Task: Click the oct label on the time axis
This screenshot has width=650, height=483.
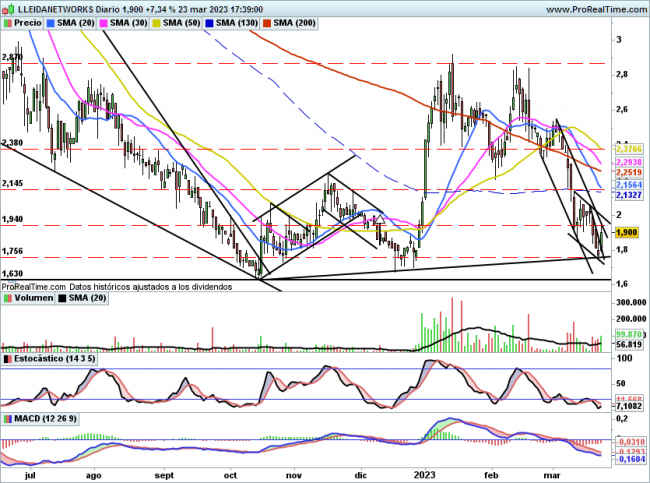Action: point(230,475)
